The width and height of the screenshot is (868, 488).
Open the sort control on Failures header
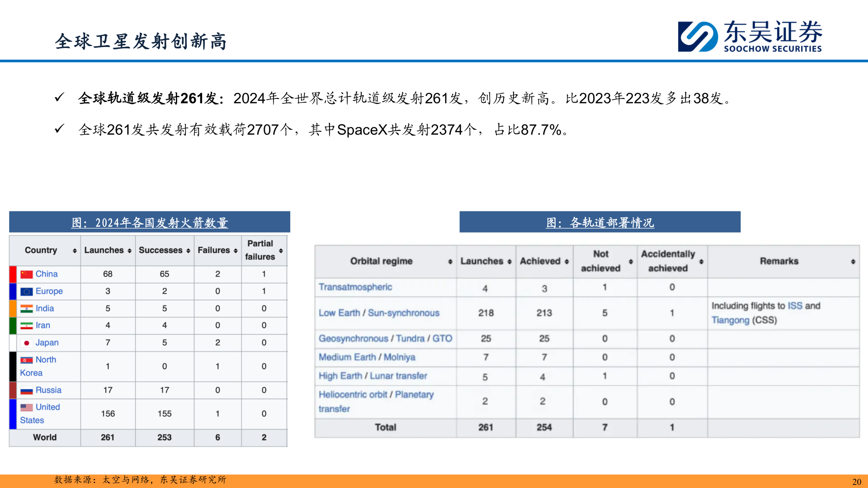[236, 250]
